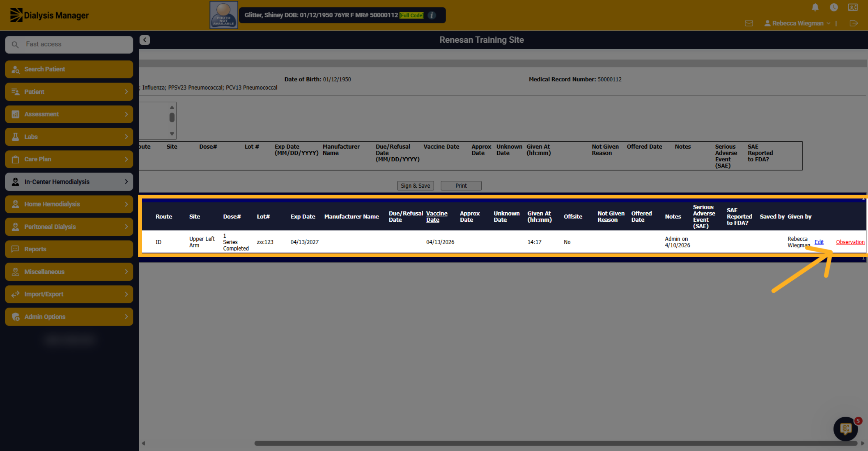Open the clock history icon

[834, 7]
